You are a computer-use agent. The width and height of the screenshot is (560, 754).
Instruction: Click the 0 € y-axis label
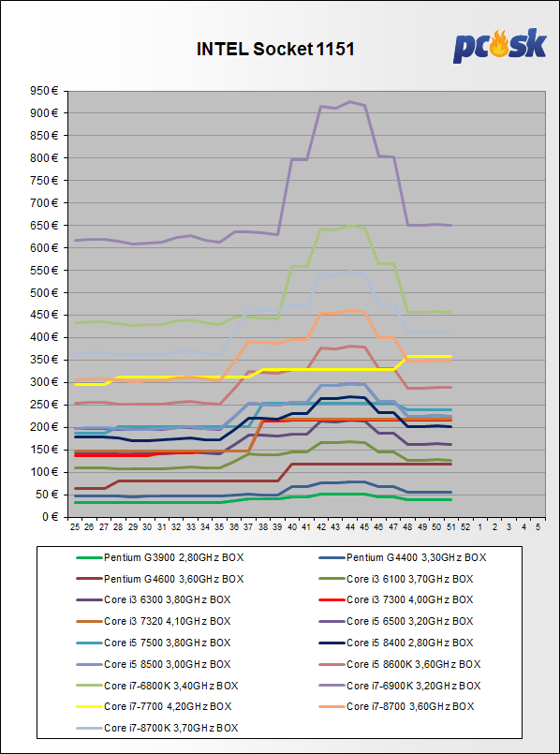coord(52,517)
